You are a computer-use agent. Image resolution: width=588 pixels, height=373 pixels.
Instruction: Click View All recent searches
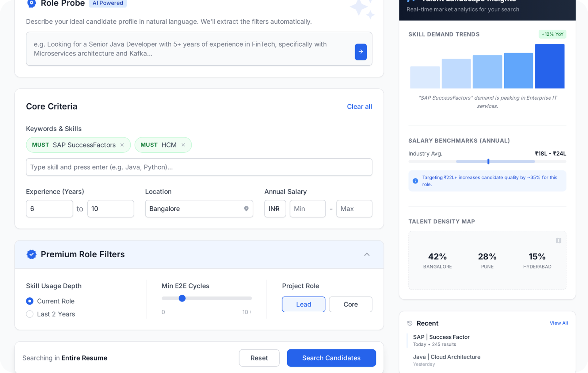point(559,323)
